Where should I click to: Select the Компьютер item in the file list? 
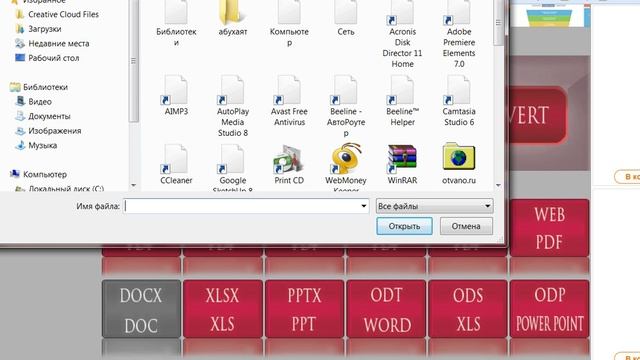coord(289,23)
